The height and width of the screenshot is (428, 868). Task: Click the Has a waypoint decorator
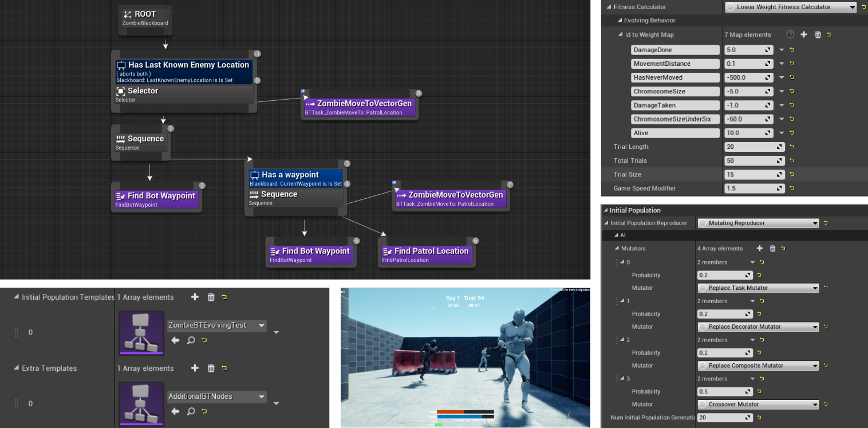tap(295, 178)
